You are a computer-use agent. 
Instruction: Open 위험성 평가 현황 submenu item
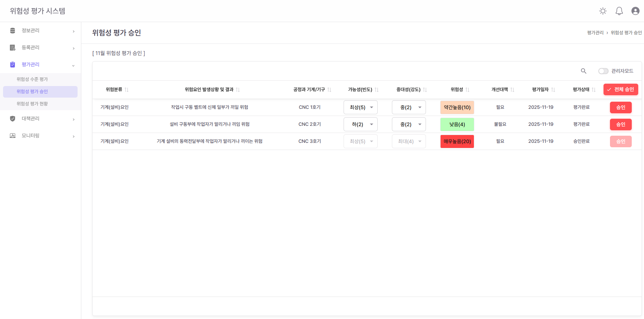32,104
